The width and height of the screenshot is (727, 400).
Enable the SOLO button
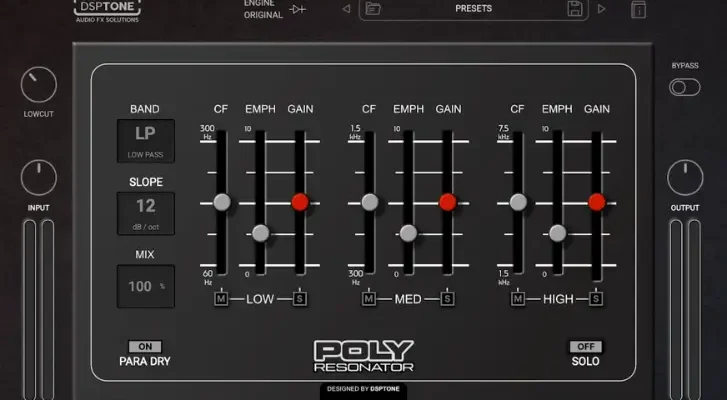point(585,346)
